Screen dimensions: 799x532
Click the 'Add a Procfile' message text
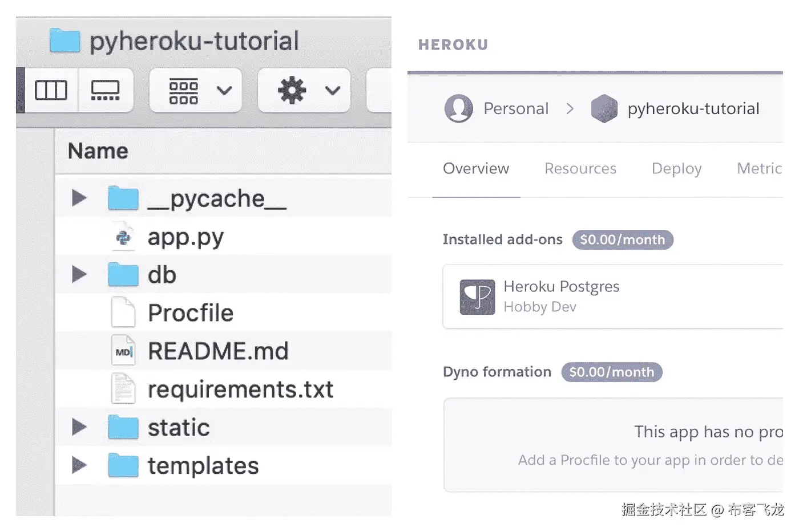[x=650, y=461]
